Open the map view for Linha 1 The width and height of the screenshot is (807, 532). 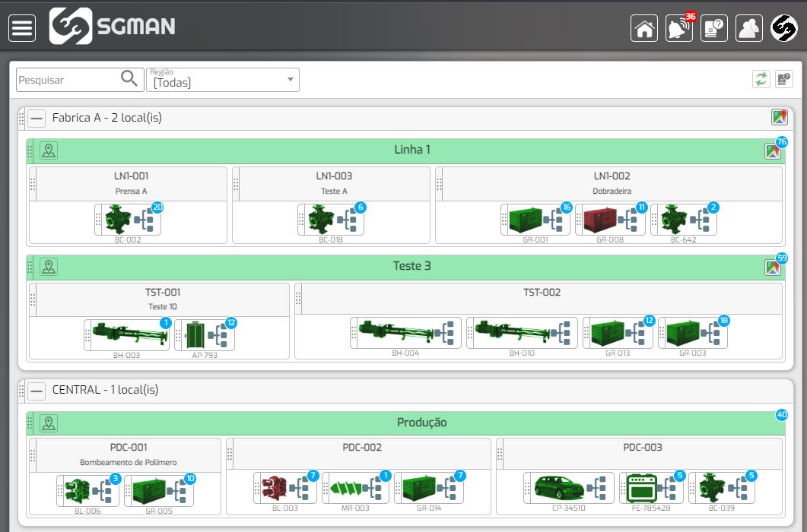coord(774,150)
